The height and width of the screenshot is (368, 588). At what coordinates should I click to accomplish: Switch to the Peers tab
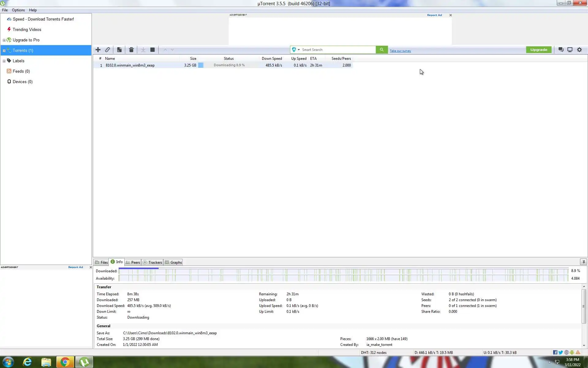(x=133, y=262)
